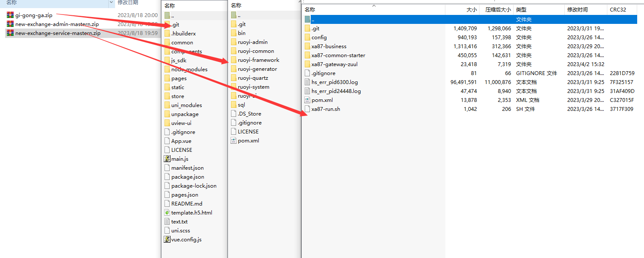Select the new-exchange-service-mastern.zip archive icon
Image resolution: width=644 pixels, height=258 pixels.
pyautogui.click(x=10, y=33)
